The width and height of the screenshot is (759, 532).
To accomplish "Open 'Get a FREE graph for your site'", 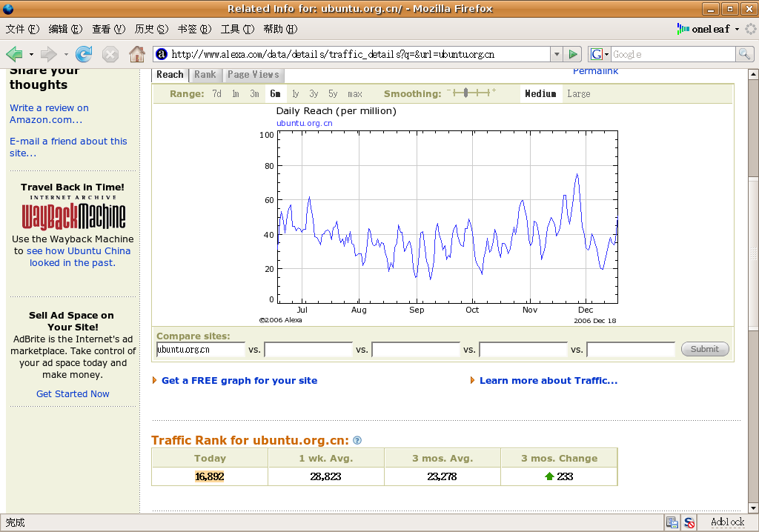I will 239,381.
